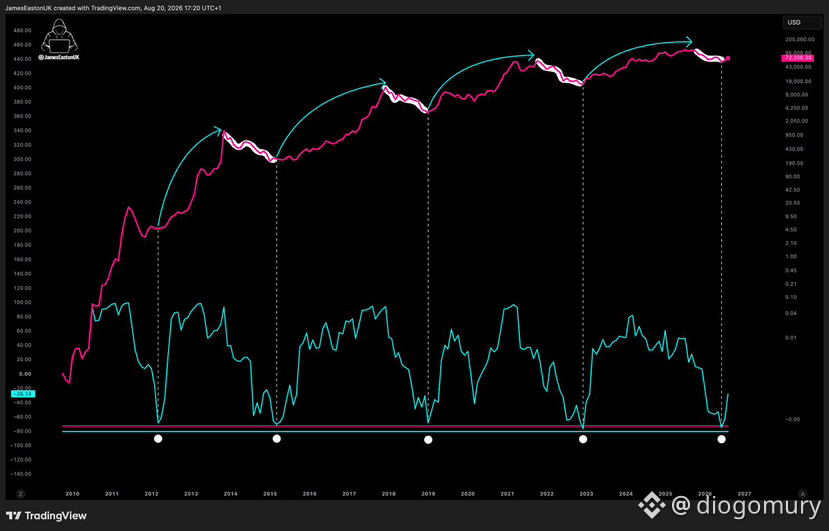Click the 2024 year label
Screen dimensions: 829x531
point(626,494)
